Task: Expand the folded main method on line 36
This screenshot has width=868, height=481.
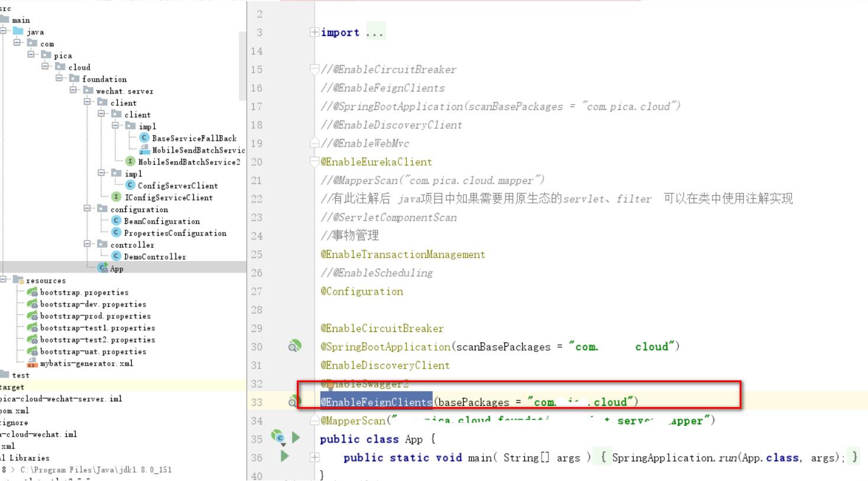Action: point(315,457)
